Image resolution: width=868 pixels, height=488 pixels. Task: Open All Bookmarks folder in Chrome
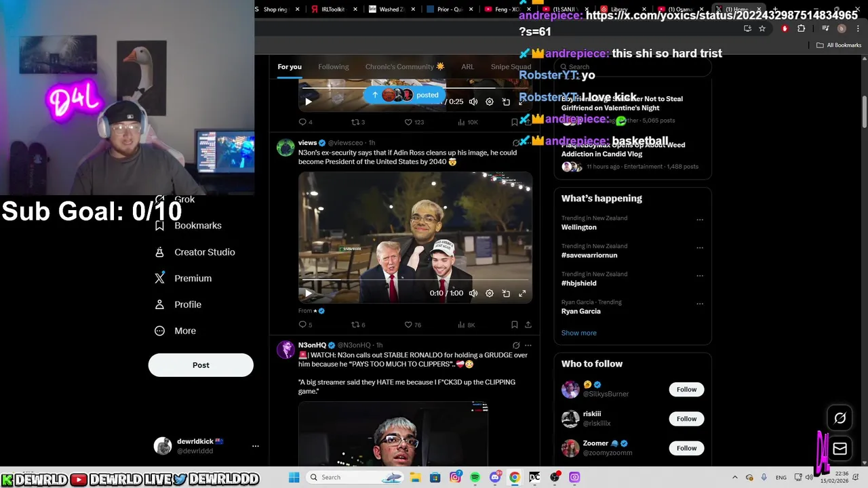(839, 45)
